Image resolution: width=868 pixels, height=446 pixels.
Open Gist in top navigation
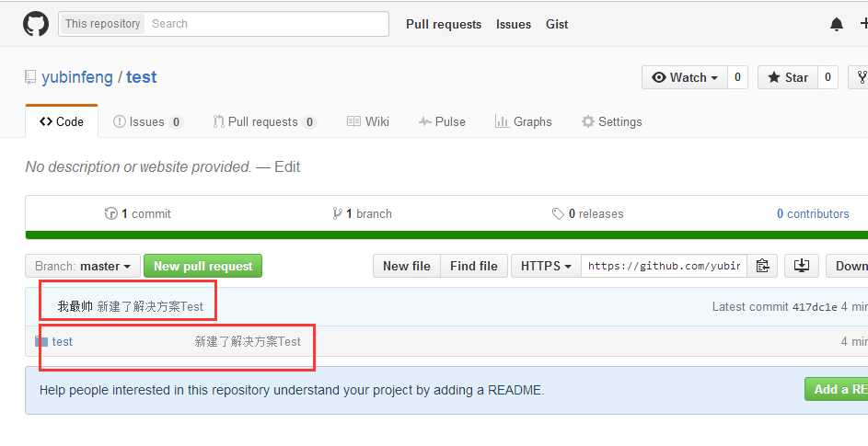(x=557, y=24)
